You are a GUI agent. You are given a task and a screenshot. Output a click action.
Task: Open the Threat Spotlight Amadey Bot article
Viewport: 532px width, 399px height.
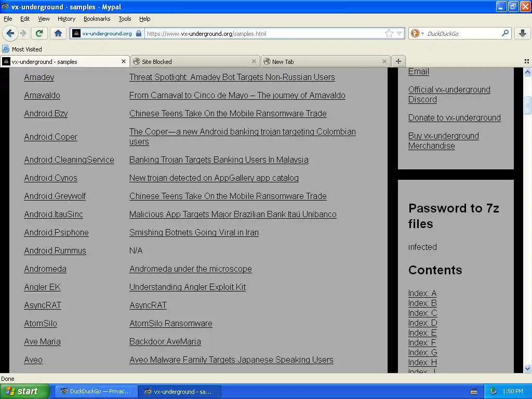click(x=232, y=77)
